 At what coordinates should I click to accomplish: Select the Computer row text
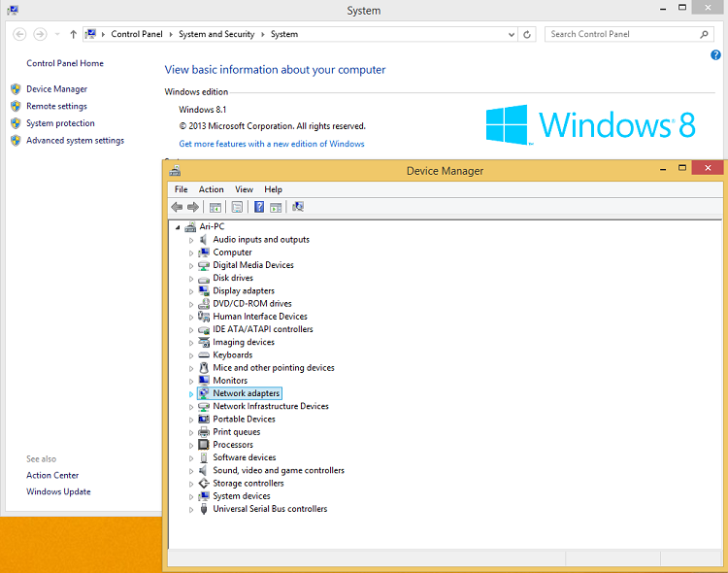(x=232, y=253)
